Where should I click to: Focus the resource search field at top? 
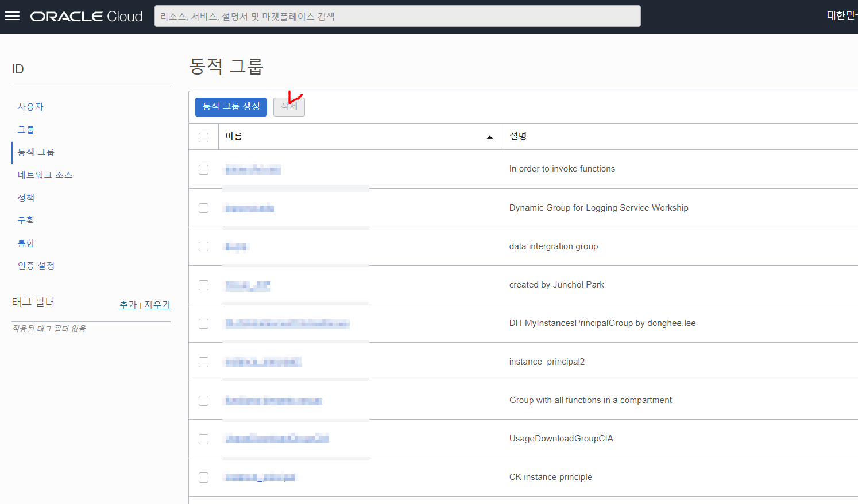[x=397, y=16]
